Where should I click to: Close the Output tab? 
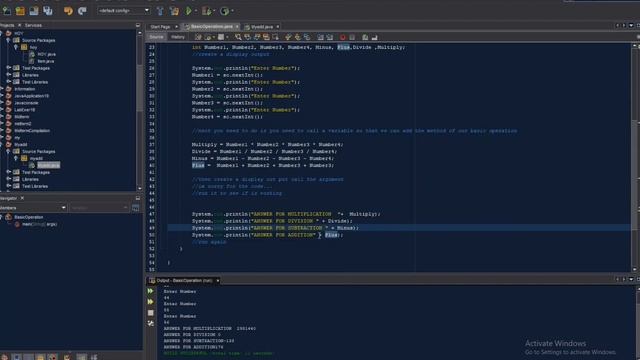point(218,280)
